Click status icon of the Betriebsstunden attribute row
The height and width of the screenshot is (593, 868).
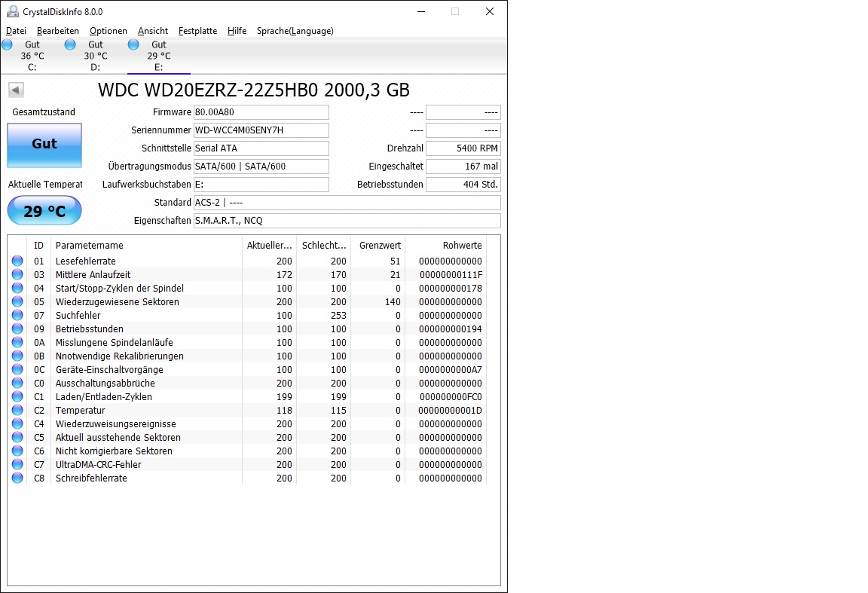tap(18, 329)
